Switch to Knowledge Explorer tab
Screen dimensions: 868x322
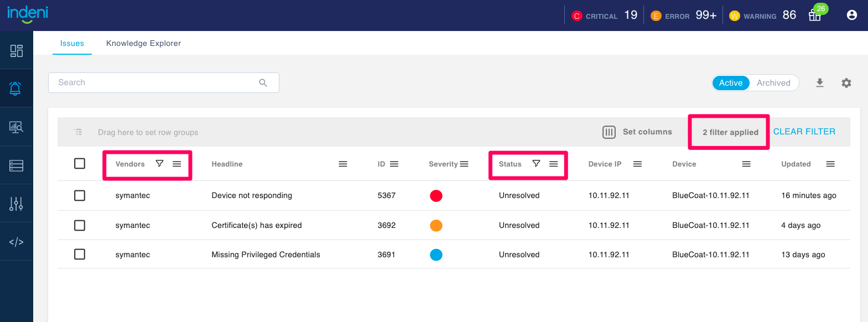143,43
